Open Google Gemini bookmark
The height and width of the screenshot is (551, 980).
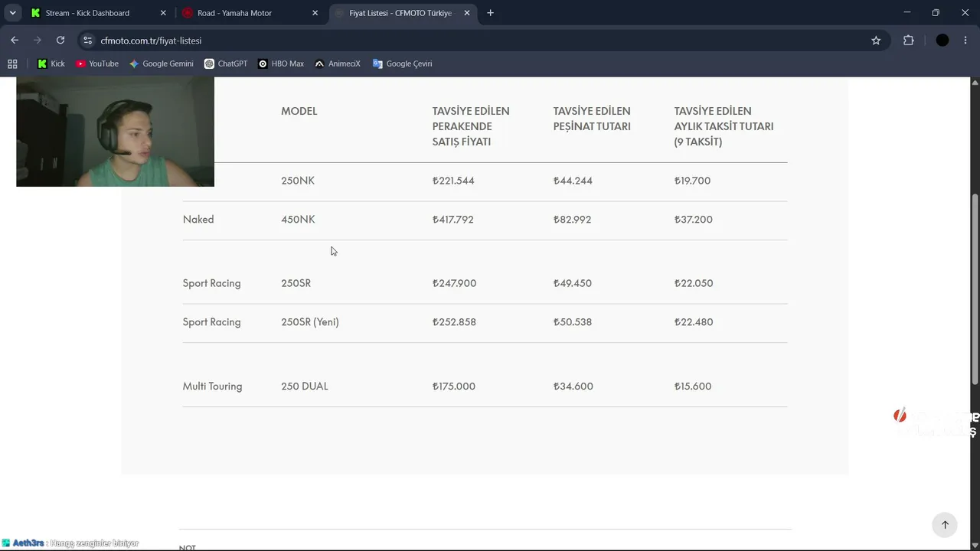pos(161,64)
